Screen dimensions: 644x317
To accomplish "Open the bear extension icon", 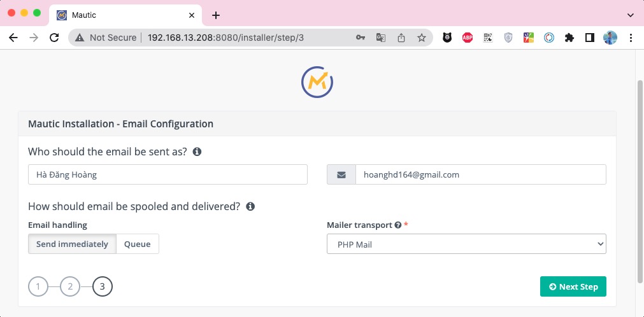I will tap(447, 38).
